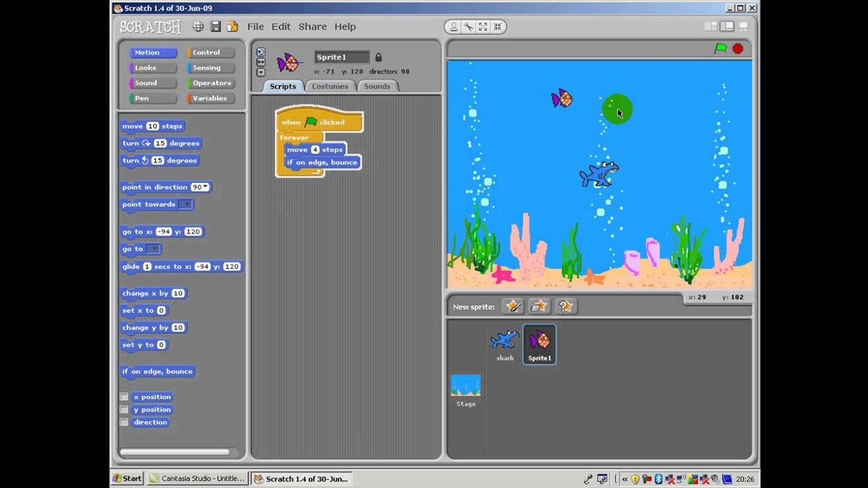Viewport: 868px width, 488px height.
Task: Switch to the Costumes tab
Action: (x=330, y=86)
